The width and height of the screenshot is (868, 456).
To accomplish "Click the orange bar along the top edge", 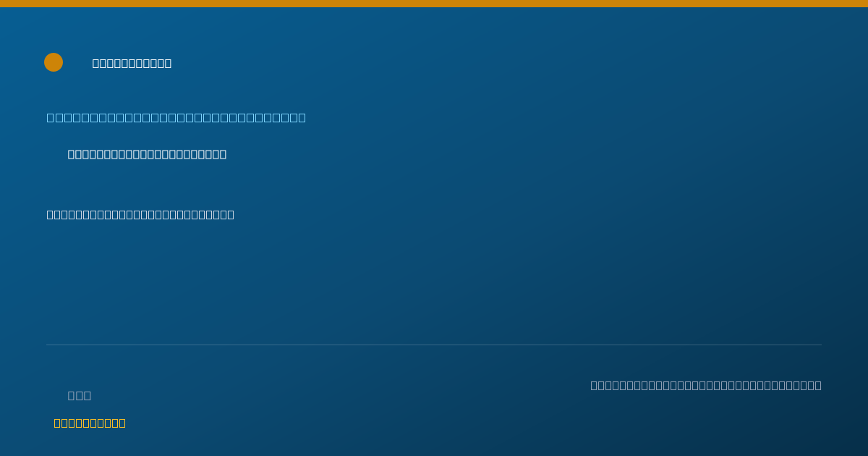I will [434, 4].
